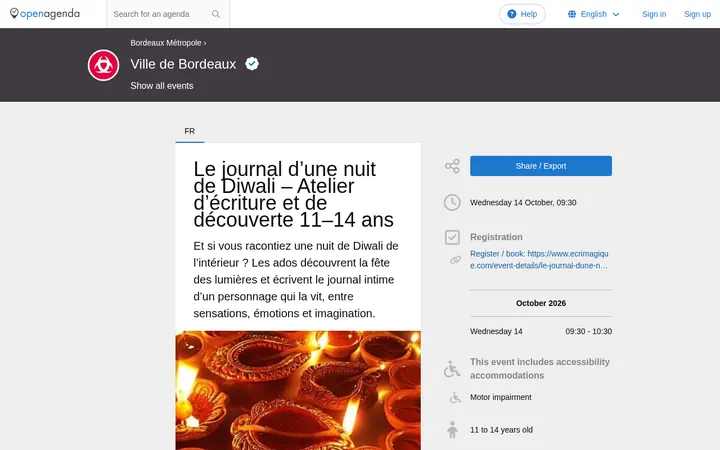Click the share network icon

pyautogui.click(x=452, y=166)
